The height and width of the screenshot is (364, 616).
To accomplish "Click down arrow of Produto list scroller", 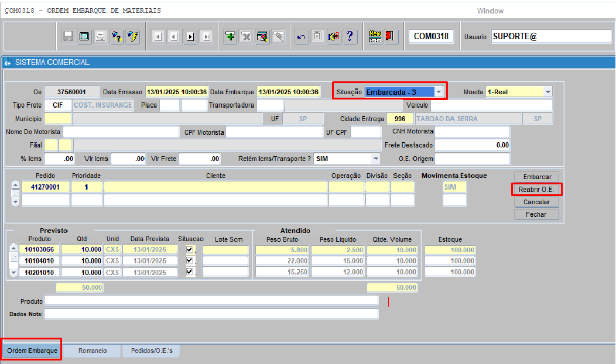I will point(13,272).
